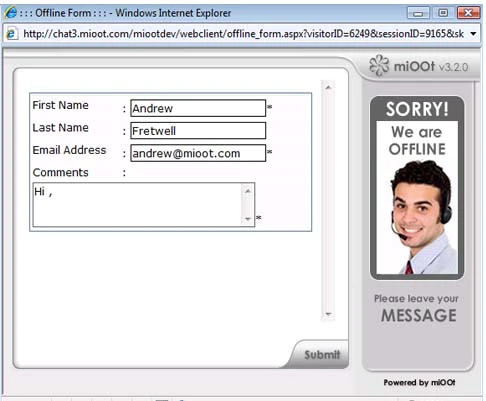Submit the offline message form
Screen dimensions: 486x401
[322, 355]
